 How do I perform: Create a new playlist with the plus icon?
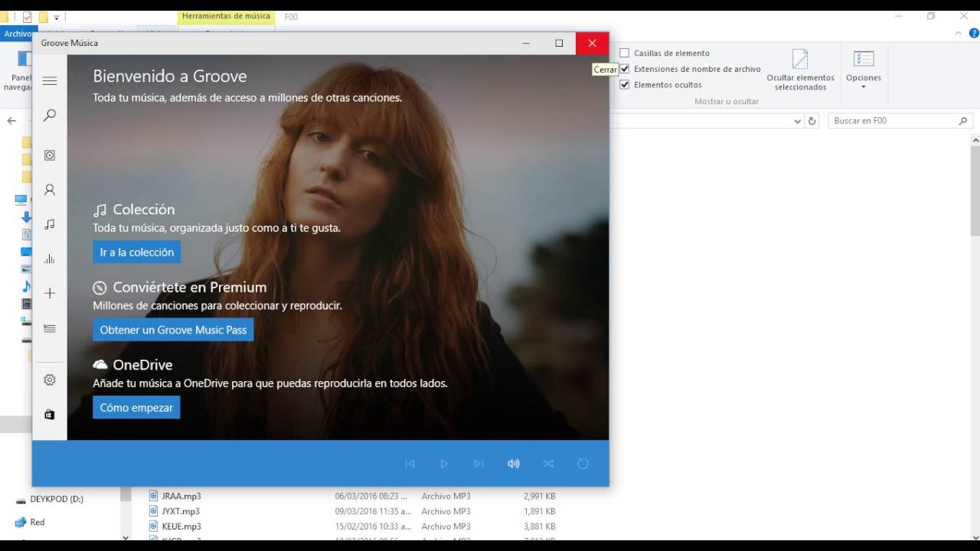[x=50, y=293]
